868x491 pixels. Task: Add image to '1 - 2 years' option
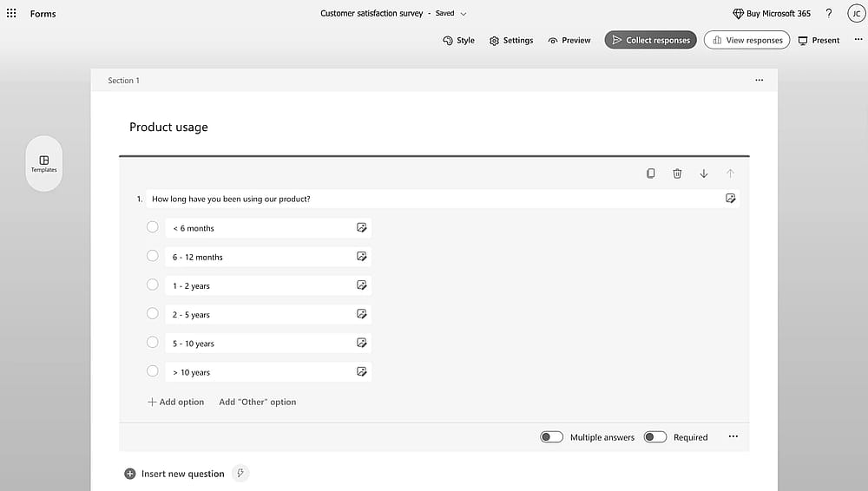pos(361,285)
